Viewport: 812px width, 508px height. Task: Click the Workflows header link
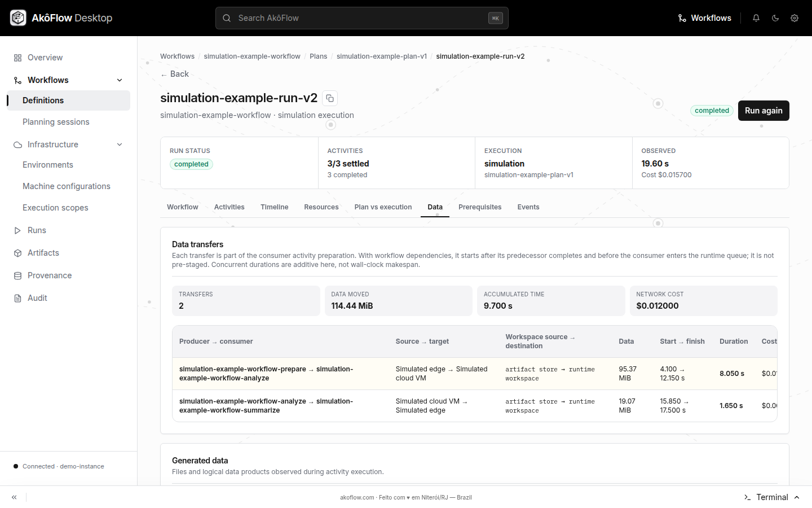tap(704, 18)
